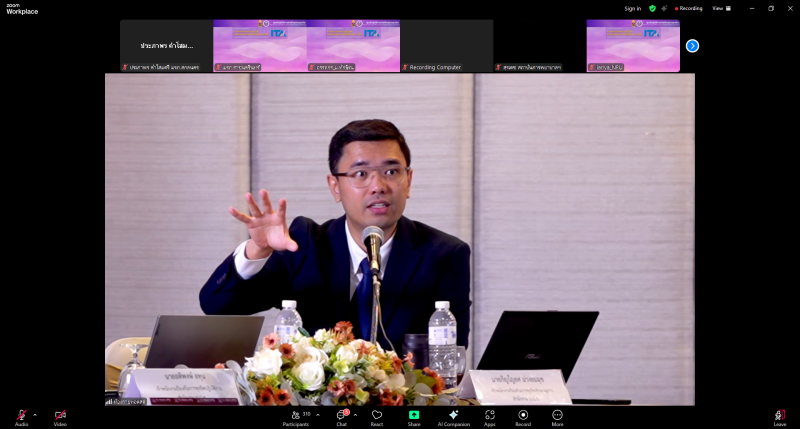
Task: Start video using the Video button
Action: (x=60, y=415)
